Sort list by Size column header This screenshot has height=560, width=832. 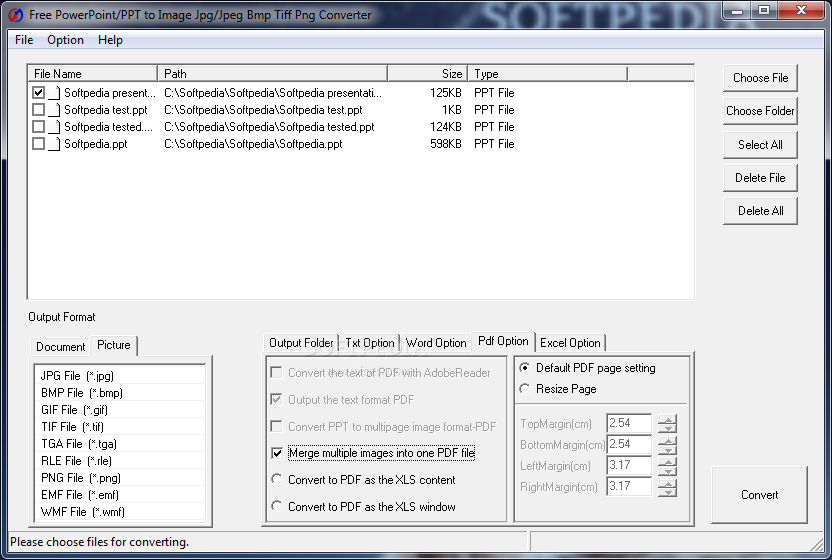pyautogui.click(x=428, y=74)
